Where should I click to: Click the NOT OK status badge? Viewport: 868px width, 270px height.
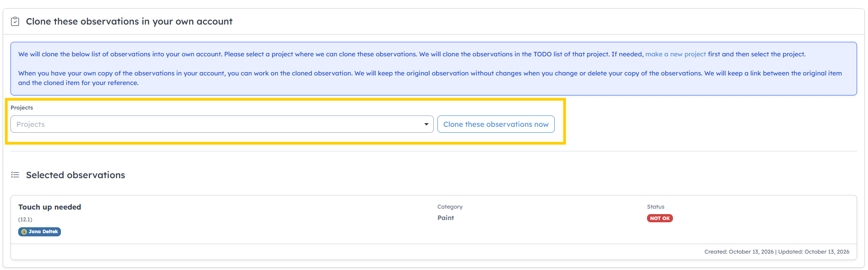point(660,218)
